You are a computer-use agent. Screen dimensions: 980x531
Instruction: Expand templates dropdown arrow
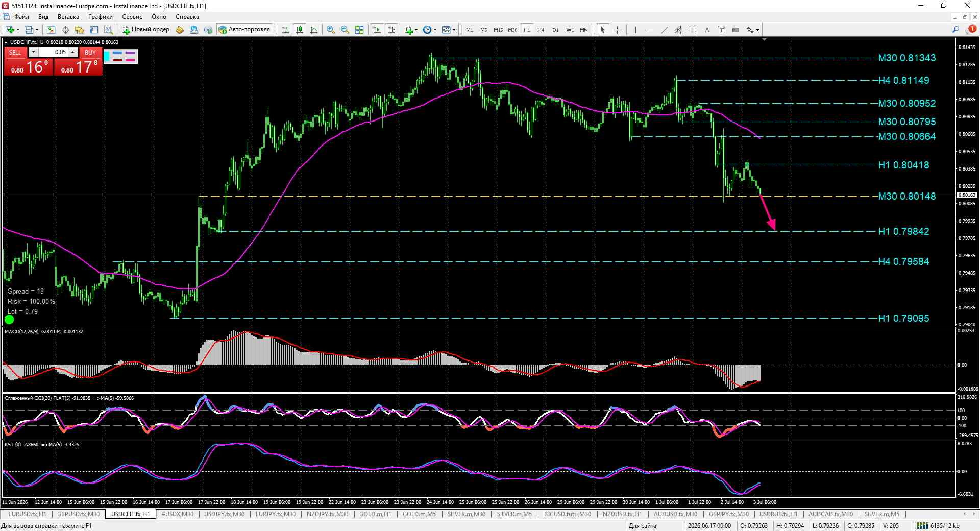[454, 30]
